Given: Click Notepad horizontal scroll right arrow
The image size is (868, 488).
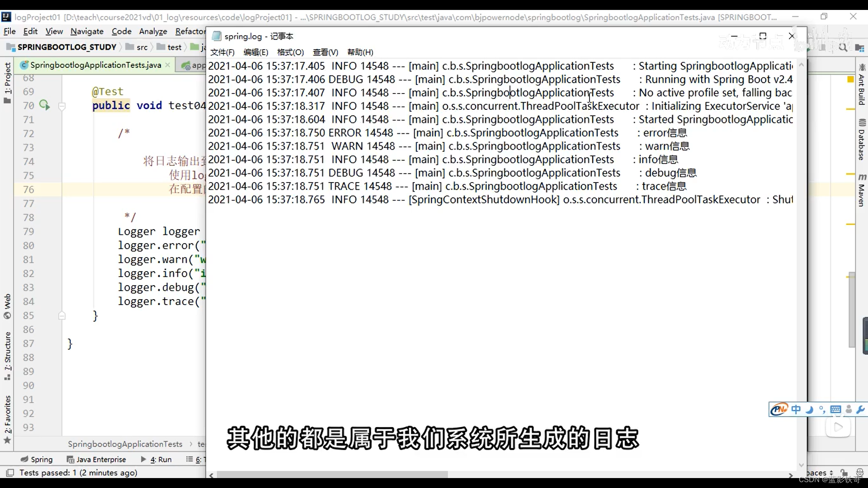Looking at the screenshot, I should tap(790, 475).
